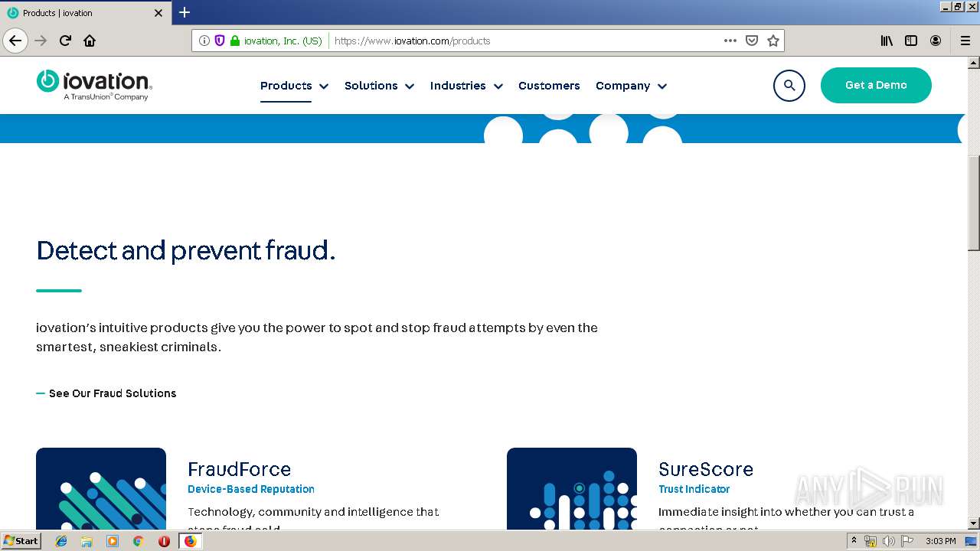Open the Customers page link
The height and width of the screenshot is (551, 980).
click(x=549, y=86)
